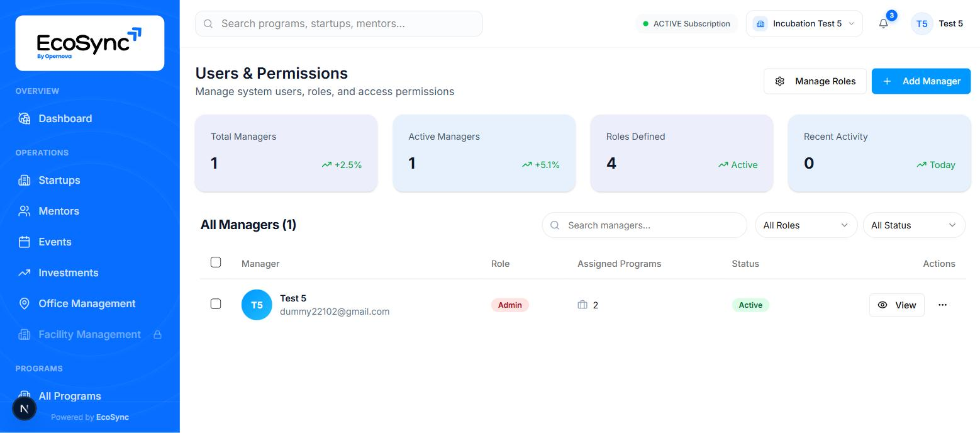Click the Admin role badge
Screen dimensions: 980x433
[x=510, y=305]
